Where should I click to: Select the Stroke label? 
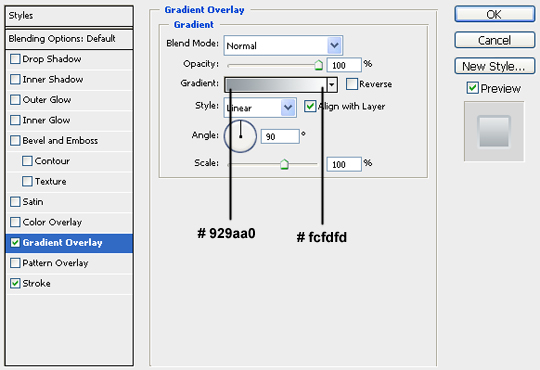click(37, 283)
